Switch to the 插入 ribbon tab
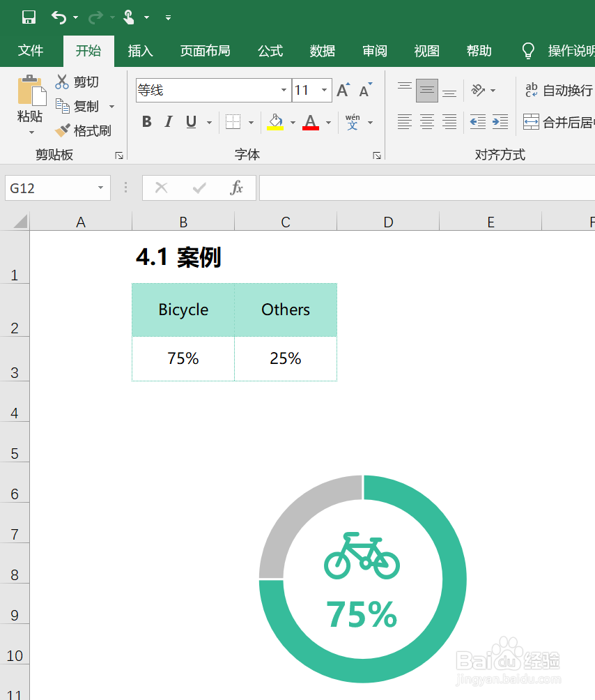595x700 pixels. tap(141, 51)
